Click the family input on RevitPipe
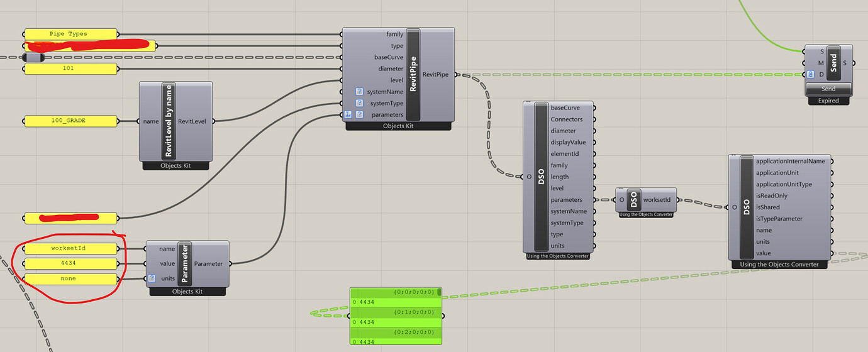 [394, 34]
